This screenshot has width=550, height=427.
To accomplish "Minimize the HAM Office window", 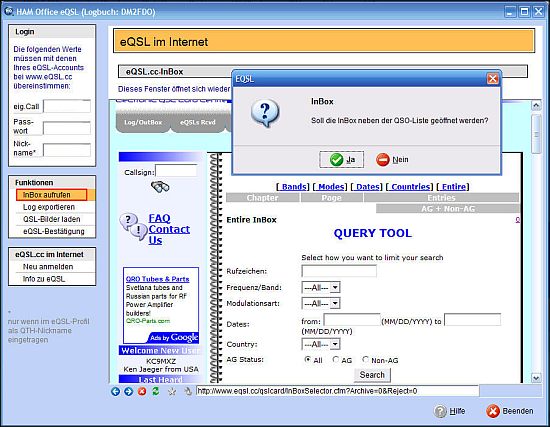I will tap(510, 12).
